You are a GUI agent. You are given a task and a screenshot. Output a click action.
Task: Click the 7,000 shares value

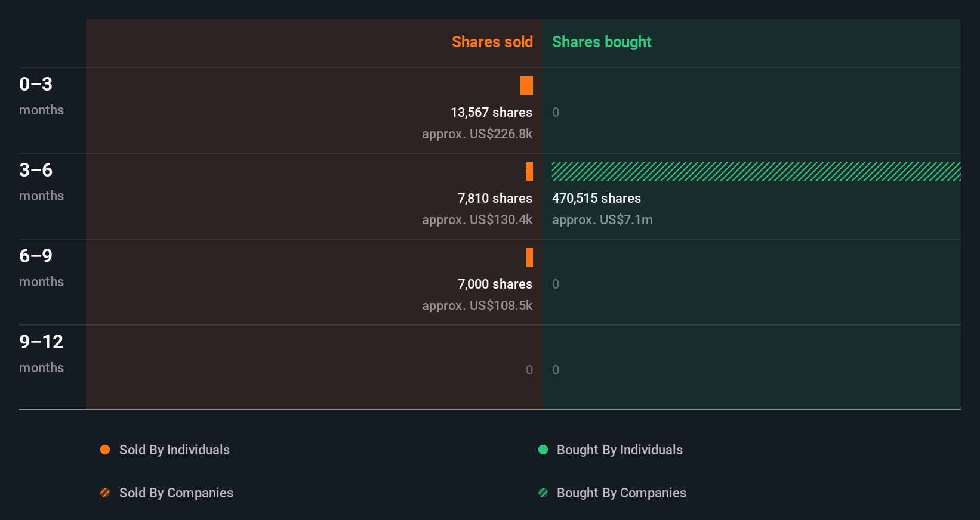495,284
